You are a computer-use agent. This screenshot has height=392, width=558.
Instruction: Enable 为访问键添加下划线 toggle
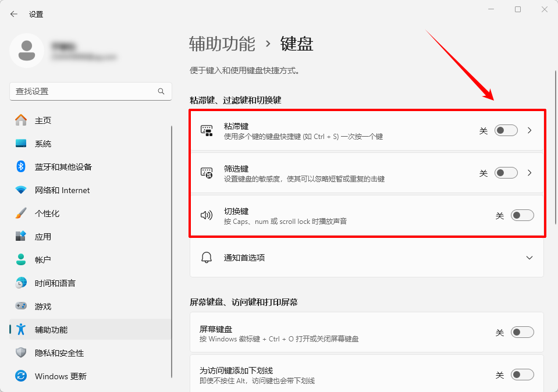pyautogui.click(x=522, y=375)
